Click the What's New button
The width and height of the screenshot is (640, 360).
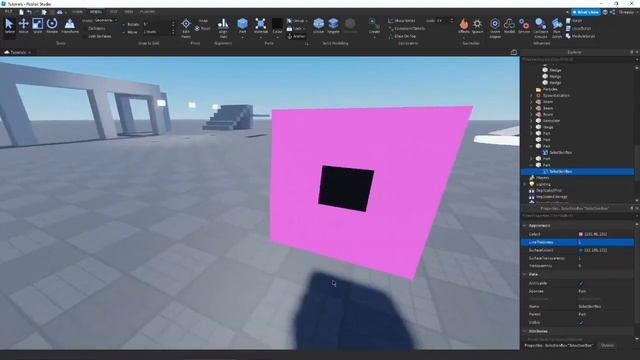point(585,12)
